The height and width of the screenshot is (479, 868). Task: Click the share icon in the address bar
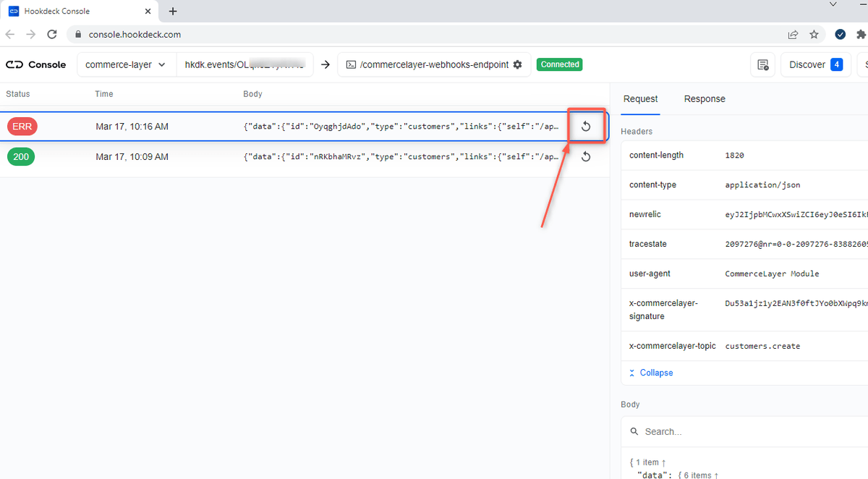pyautogui.click(x=793, y=34)
